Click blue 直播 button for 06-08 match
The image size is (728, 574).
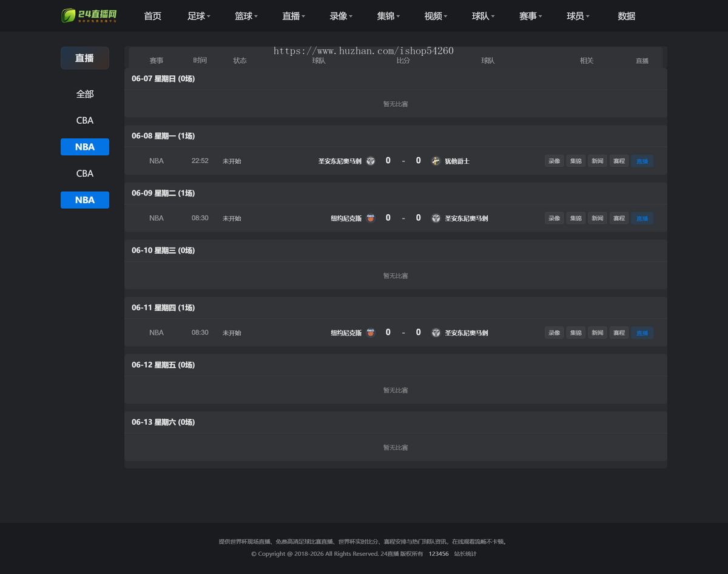[x=642, y=161]
